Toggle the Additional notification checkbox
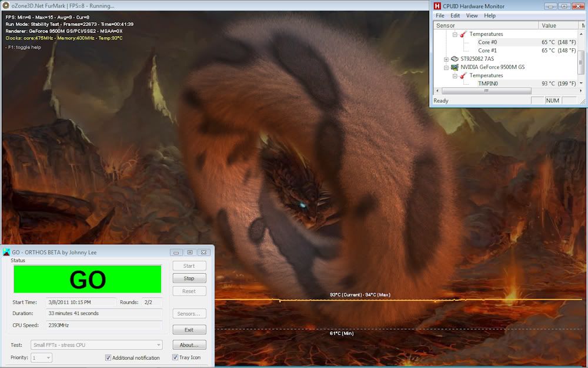The width and height of the screenshot is (588, 368). point(108,358)
